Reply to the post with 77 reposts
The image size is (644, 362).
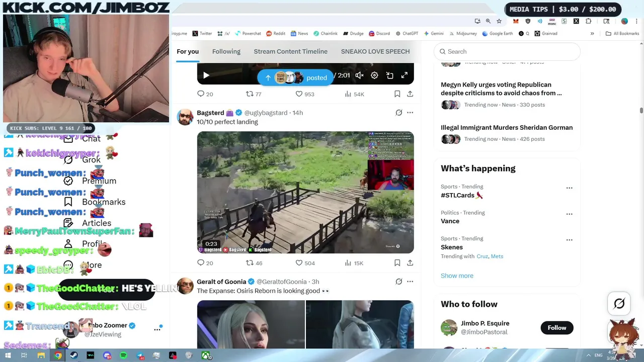pyautogui.click(x=205, y=94)
